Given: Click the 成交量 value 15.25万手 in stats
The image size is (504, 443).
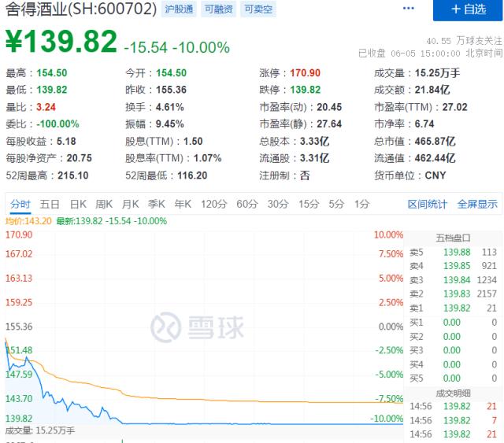Looking at the screenshot, I should 437,73.
